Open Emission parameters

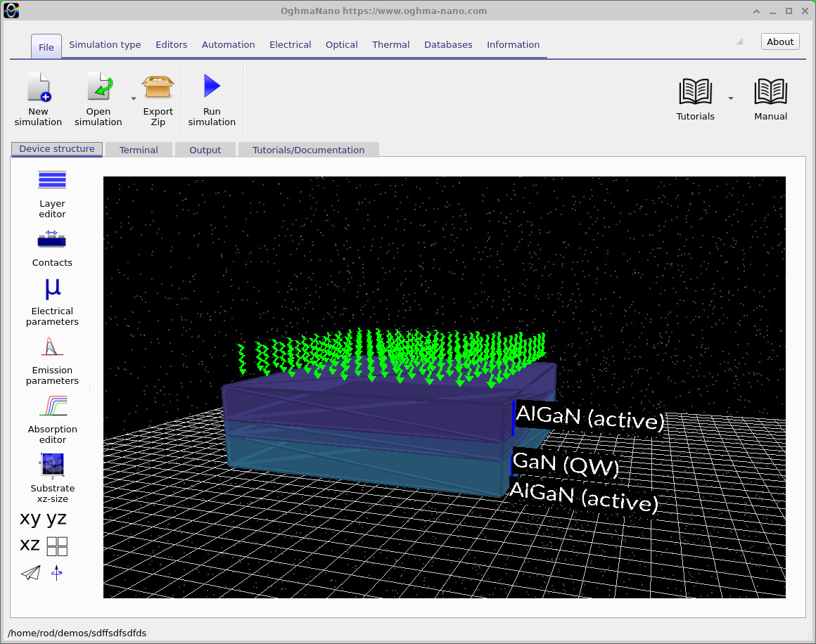point(52,361)
